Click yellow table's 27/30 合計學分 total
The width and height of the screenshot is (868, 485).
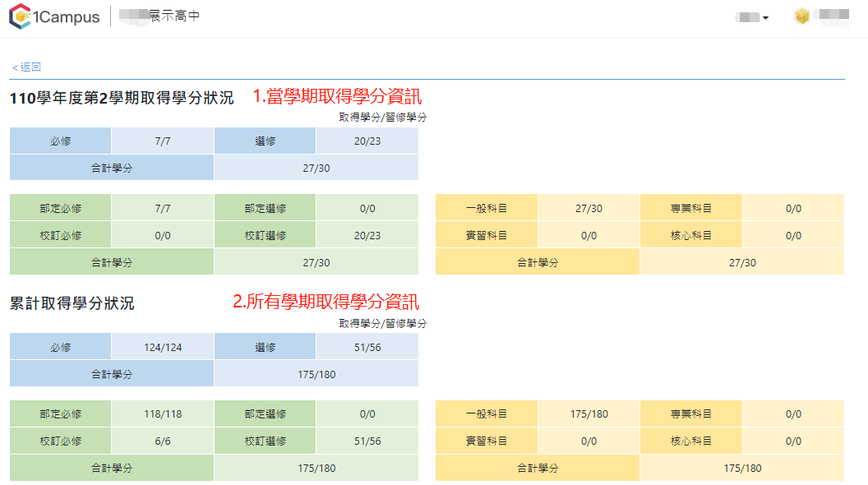point(742,263)
